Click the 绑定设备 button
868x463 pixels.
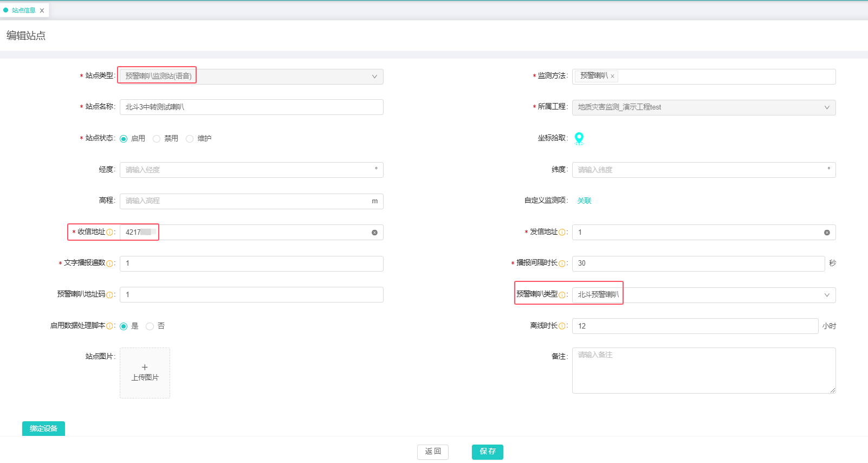point(43,428)
